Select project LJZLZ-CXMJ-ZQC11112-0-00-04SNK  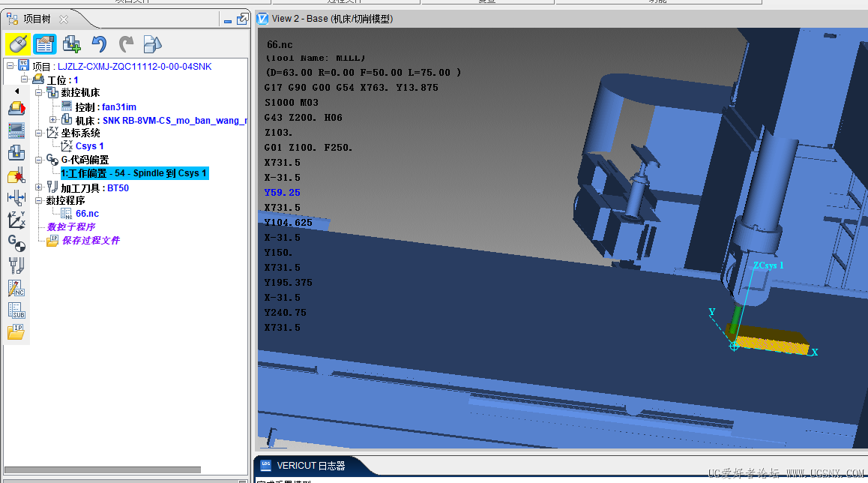coord(134,67)
